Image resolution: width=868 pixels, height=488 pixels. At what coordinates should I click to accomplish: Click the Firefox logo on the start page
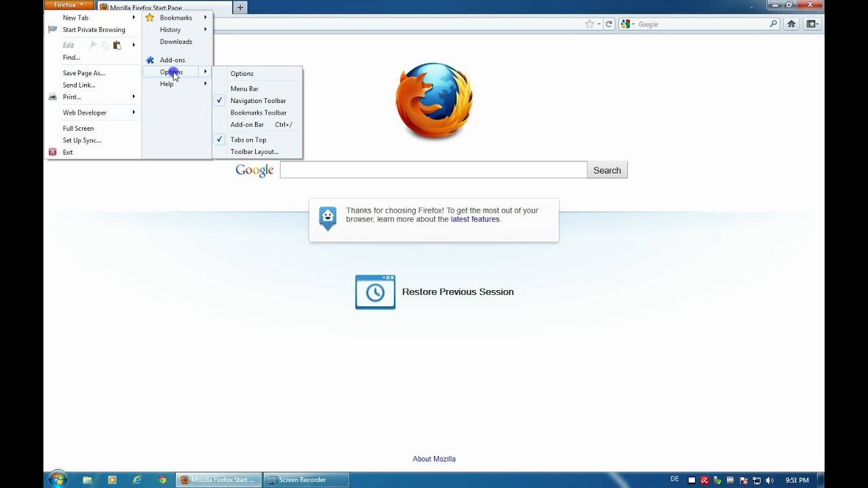[x=434, y=102]
